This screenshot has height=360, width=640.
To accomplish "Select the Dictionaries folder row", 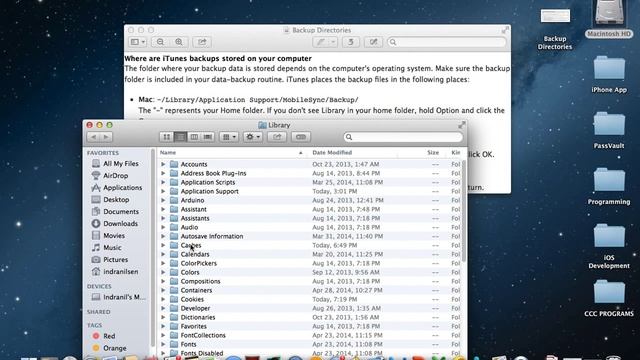I will coord(310,317).
